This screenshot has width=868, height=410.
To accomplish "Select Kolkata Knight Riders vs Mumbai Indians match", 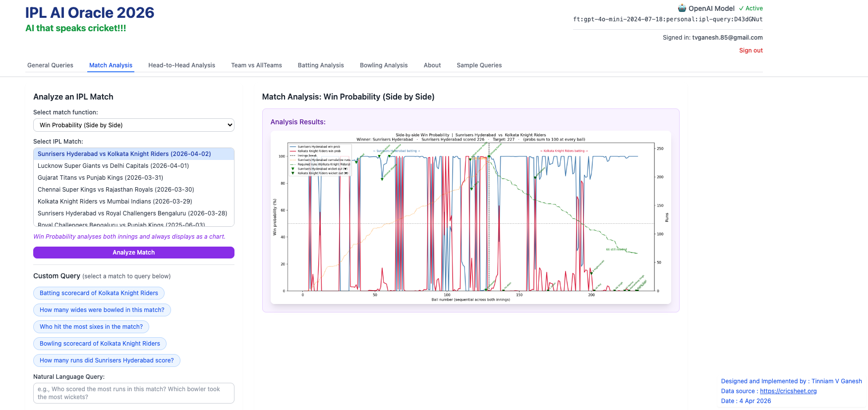I will click(115, 202).
